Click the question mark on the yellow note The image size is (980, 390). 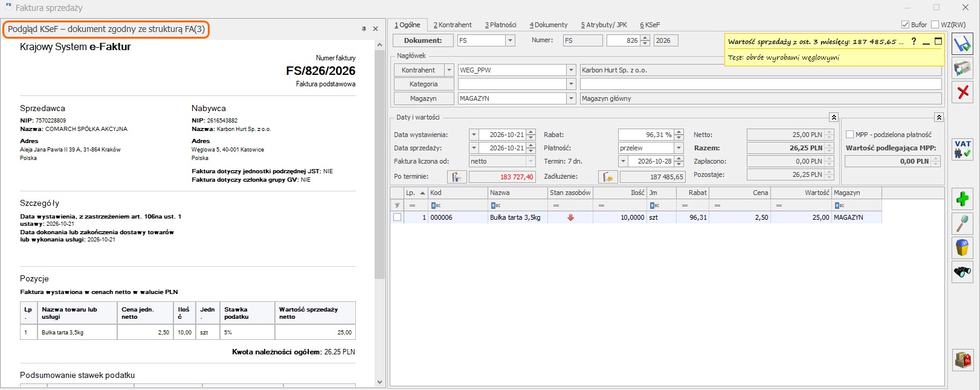point(914,41)
